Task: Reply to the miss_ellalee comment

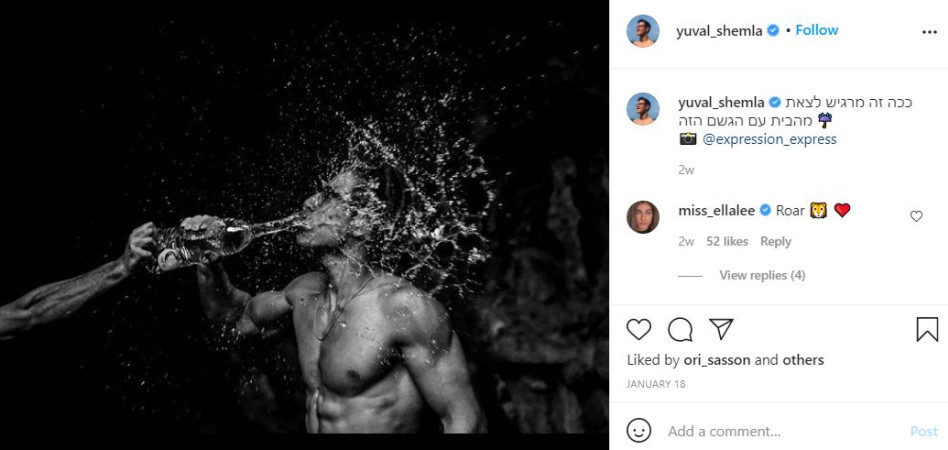Action: point(775,241)
